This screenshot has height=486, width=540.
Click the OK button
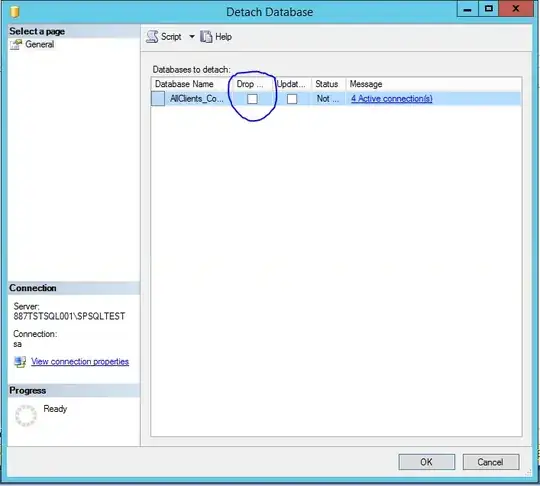point(426,462)
